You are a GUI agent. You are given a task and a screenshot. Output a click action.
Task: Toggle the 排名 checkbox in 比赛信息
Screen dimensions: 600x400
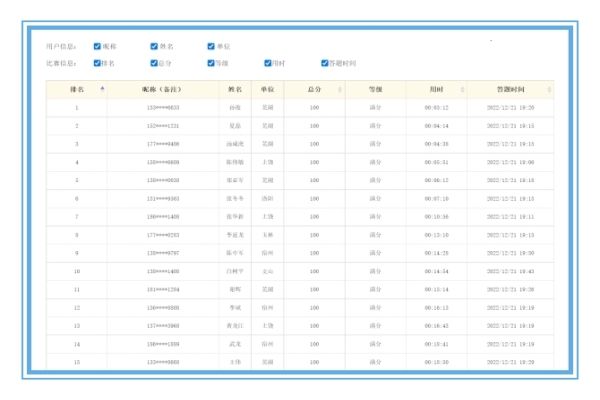point(97,63)
